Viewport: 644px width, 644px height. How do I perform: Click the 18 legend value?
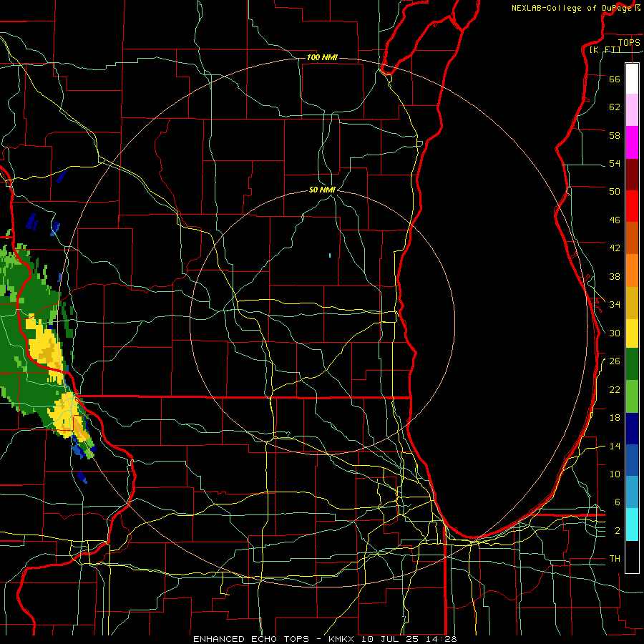click(x=615, y=418)
